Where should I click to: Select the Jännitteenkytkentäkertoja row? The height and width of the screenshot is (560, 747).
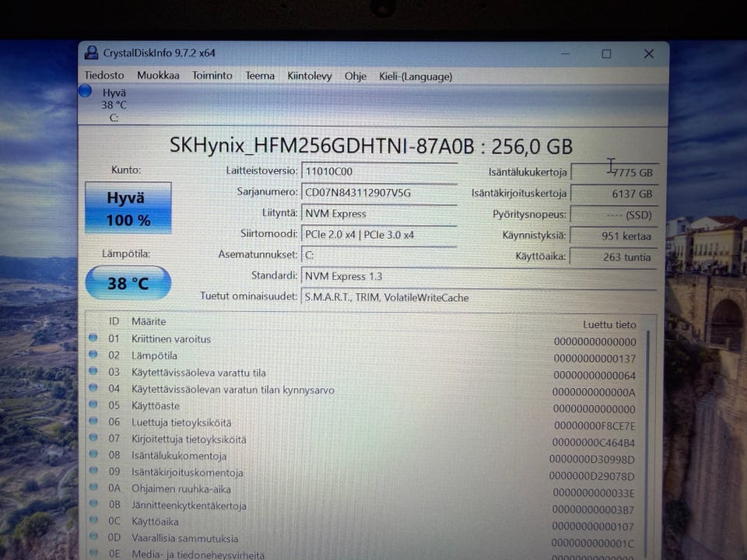(x=364, y=506)
